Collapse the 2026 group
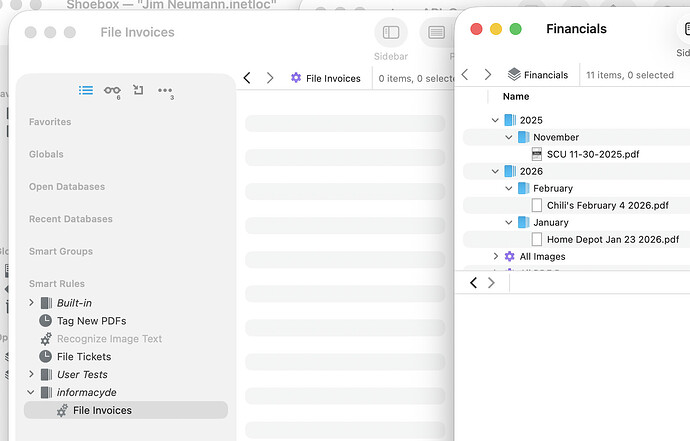Screen dimensions: 690x441 [495, 171]
